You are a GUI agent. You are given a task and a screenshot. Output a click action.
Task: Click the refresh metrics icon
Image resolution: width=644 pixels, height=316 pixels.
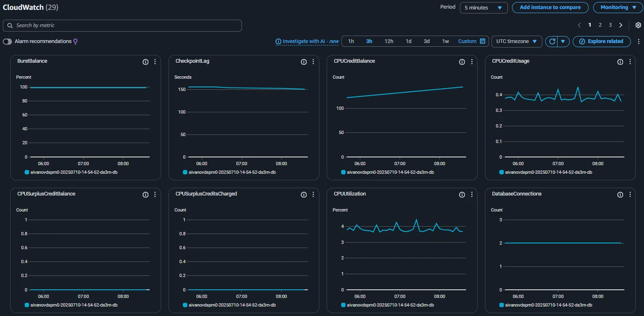click(552, 41)
